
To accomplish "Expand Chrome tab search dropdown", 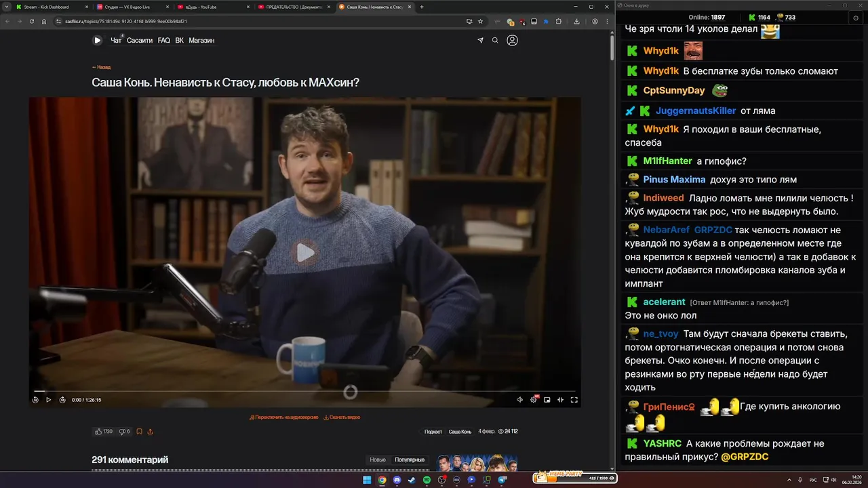I will coord(6,7).
